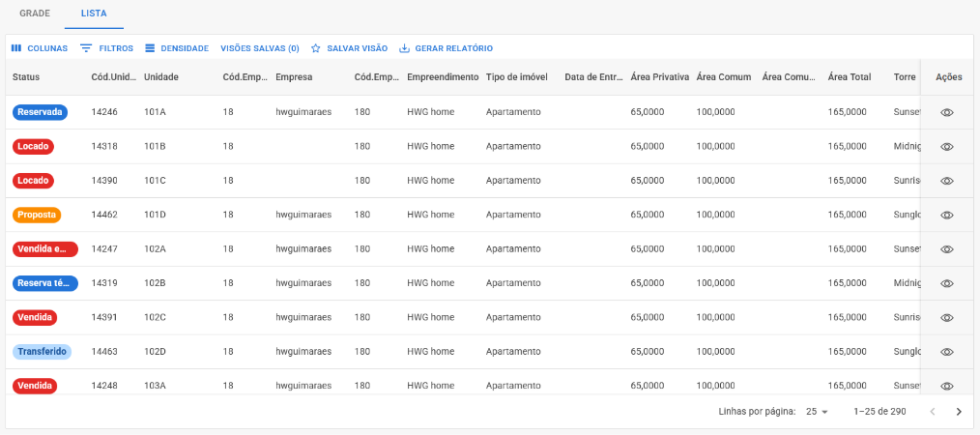This screenshot has height=435, width=980.
Task: Click Vendida status chip for unit 103A
Action: point(35,386)
